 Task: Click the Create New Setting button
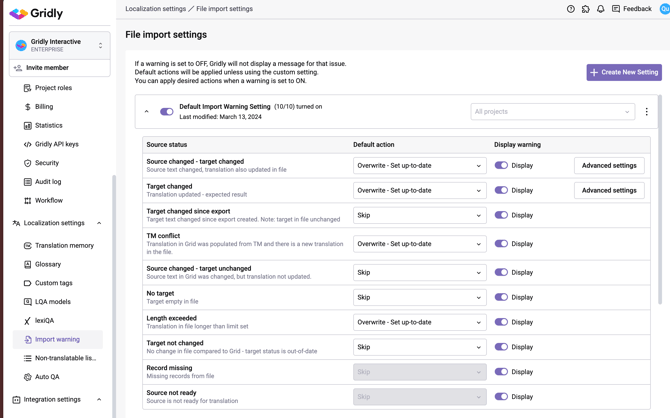(x=624, y=72)
